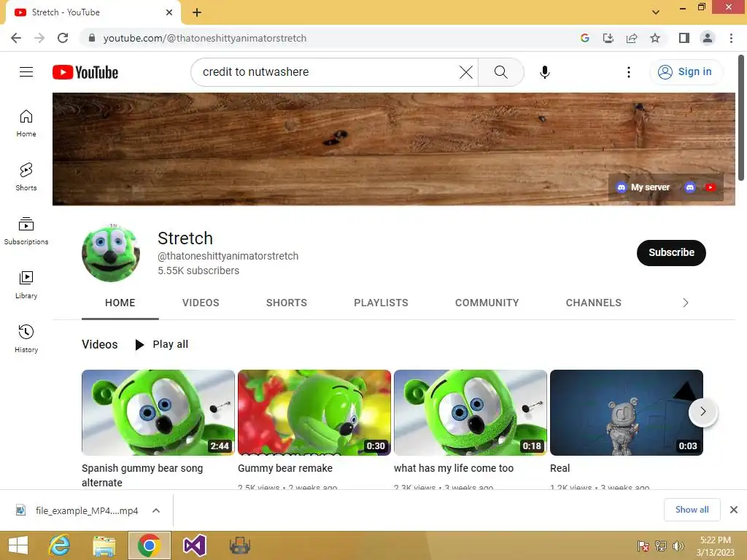
Task: Open Subscriptions in sidebar
Action: tap(26, 231)
